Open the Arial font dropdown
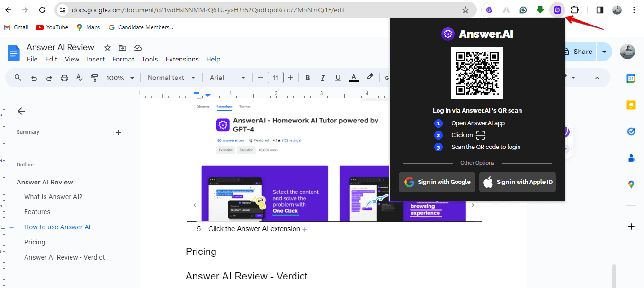Screen dimensions: 644x288 pyautogui.click(x=227, y=78)
